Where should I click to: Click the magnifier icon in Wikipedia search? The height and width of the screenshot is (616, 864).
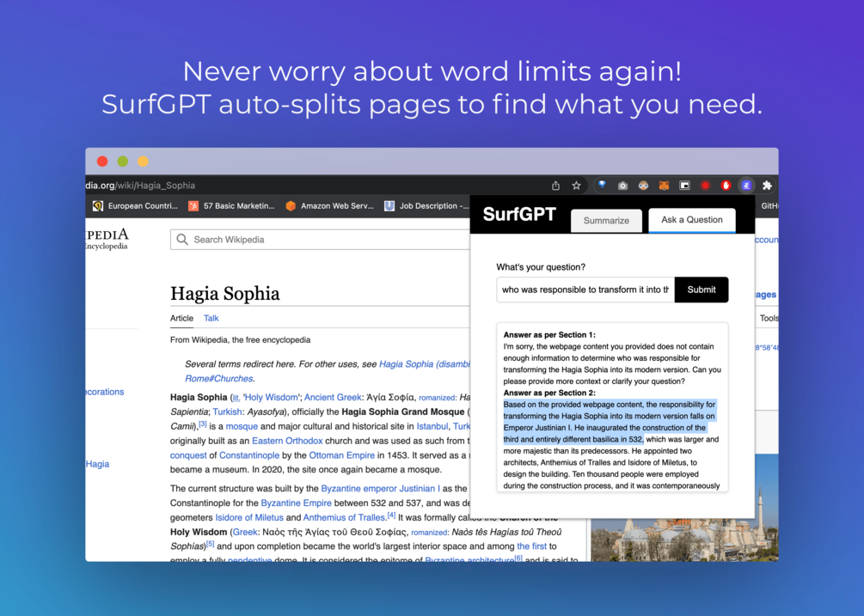coord(182,240)
